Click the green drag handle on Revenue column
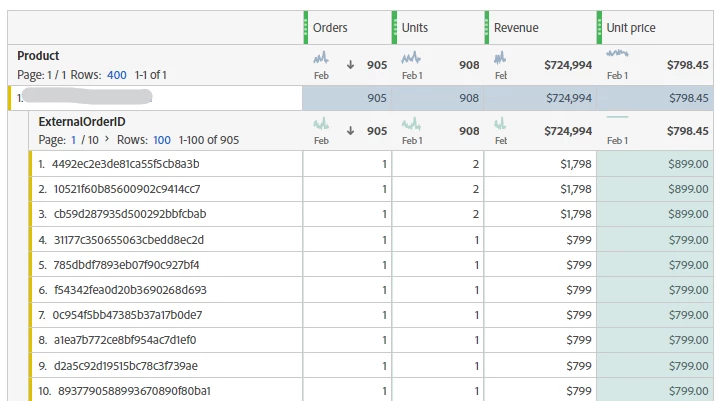Screen dimensions: 716x401 click(487, 28)
